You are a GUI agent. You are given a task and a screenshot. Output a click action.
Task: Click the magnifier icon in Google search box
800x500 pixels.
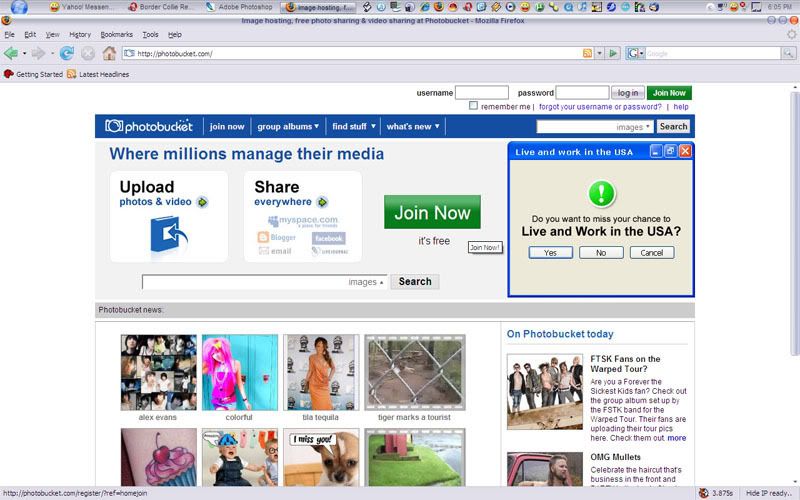(x=788, y=53)
